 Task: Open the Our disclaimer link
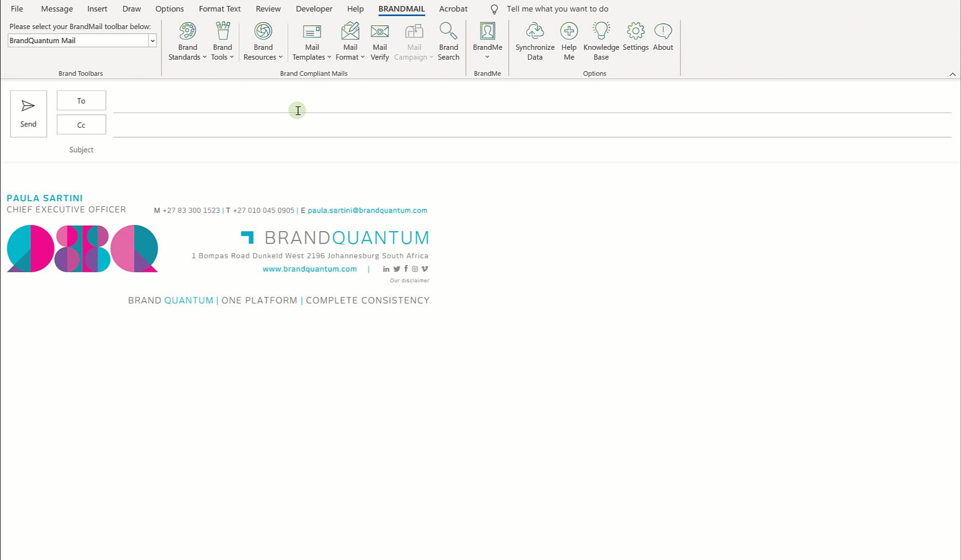(409, 281)
